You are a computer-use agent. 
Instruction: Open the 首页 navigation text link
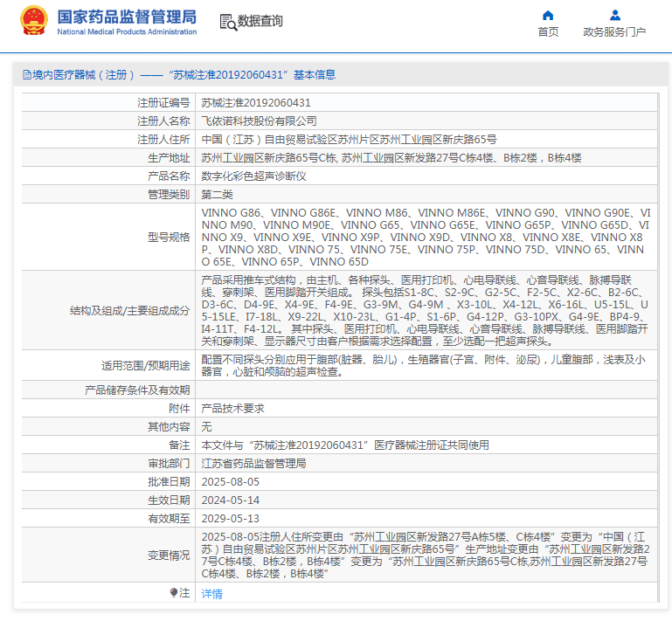point(548,32)
